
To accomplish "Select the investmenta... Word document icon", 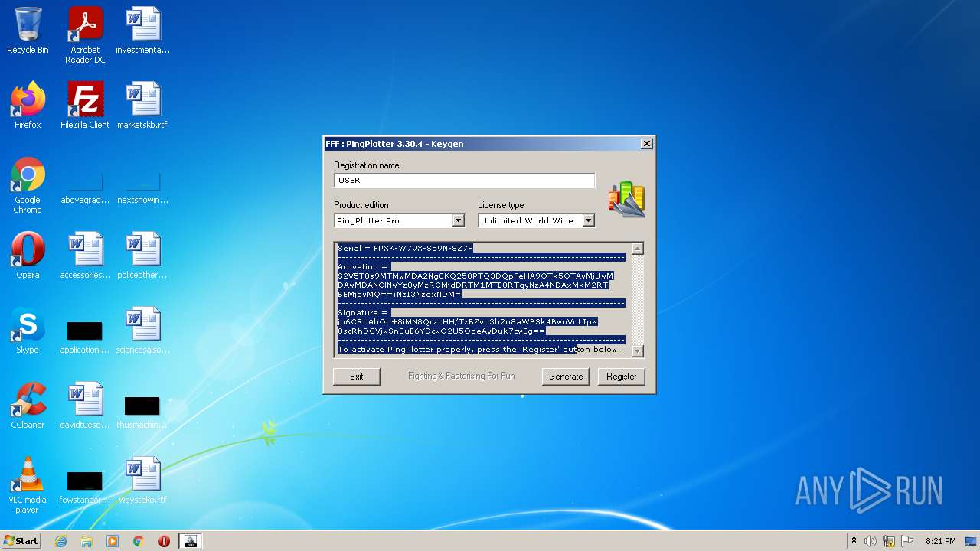I will point(142,31).
